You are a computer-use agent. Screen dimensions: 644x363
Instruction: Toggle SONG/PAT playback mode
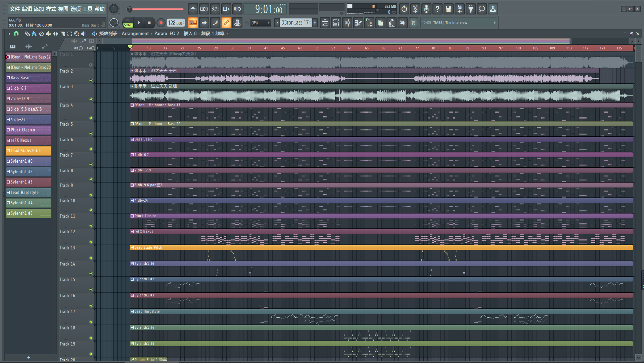pos(128,23)
